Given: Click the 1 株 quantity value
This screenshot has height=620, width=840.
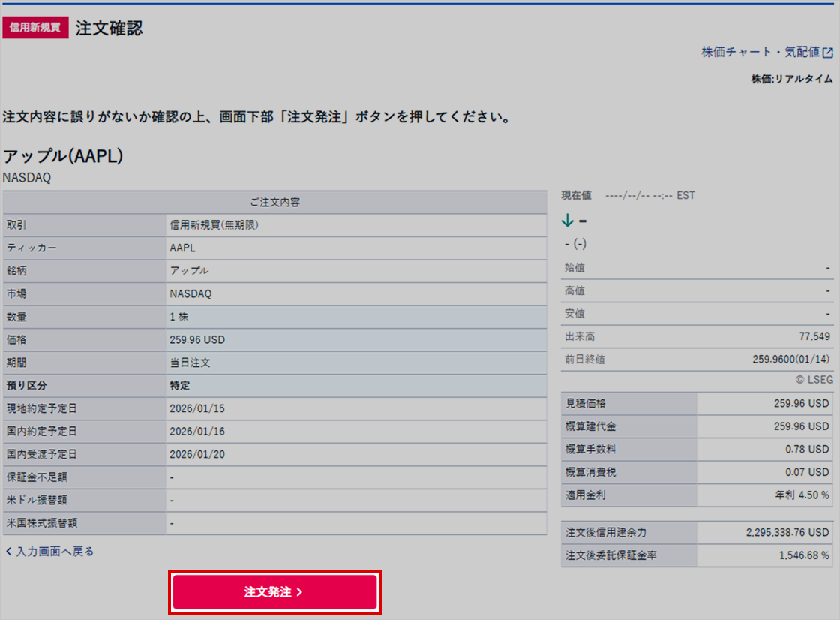Looking at the screenshot, I should [x=179, y=318].
